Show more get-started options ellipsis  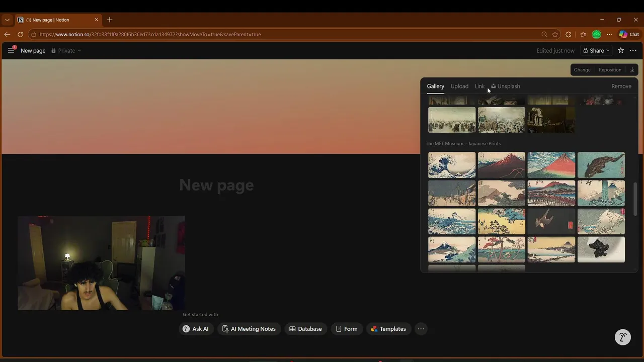[421, 329]
